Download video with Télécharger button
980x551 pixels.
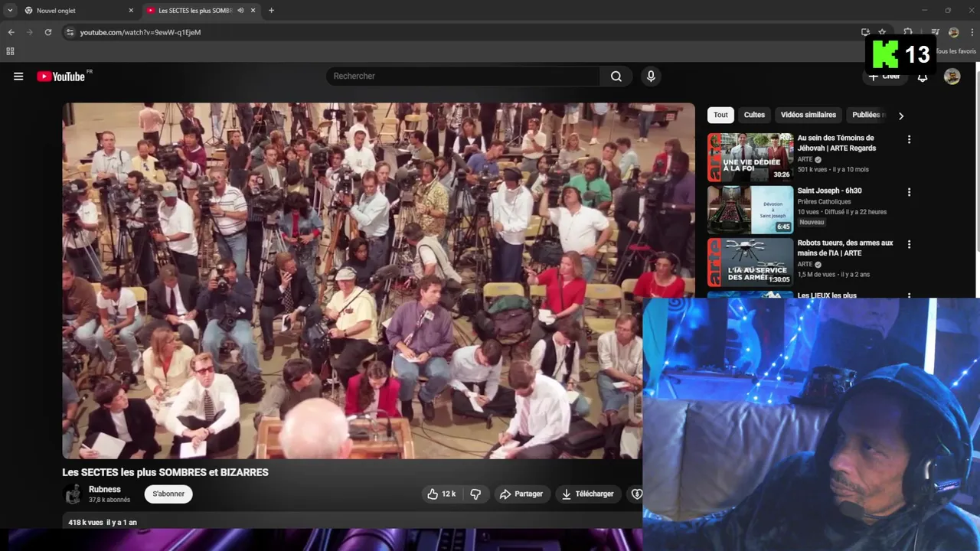click(588, 494)
